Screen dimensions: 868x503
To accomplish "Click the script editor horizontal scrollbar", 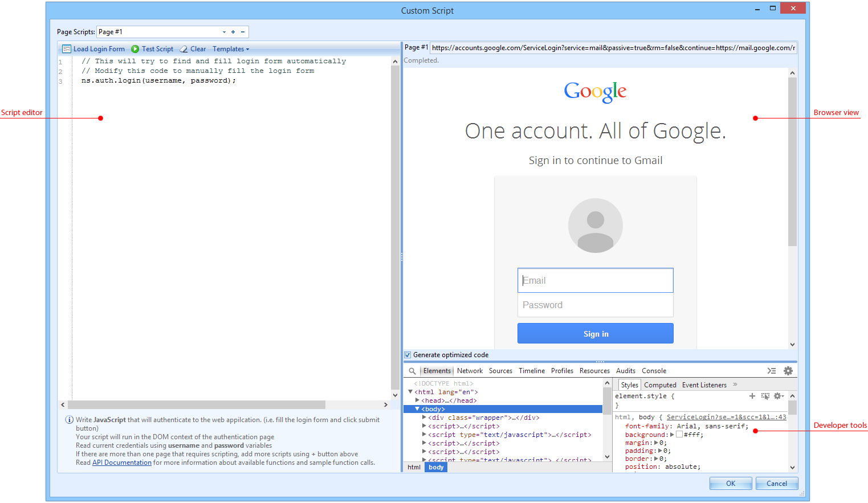I will point(197,404).
